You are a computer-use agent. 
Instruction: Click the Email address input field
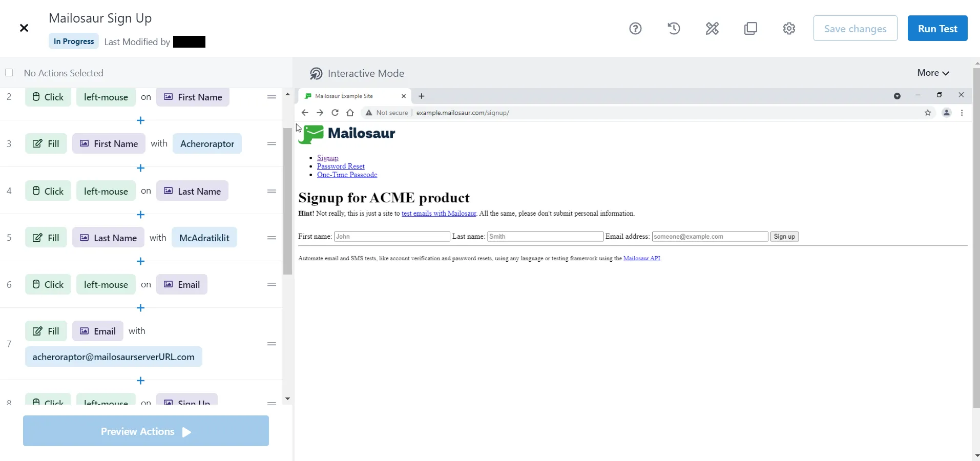[x=710, y=237]
